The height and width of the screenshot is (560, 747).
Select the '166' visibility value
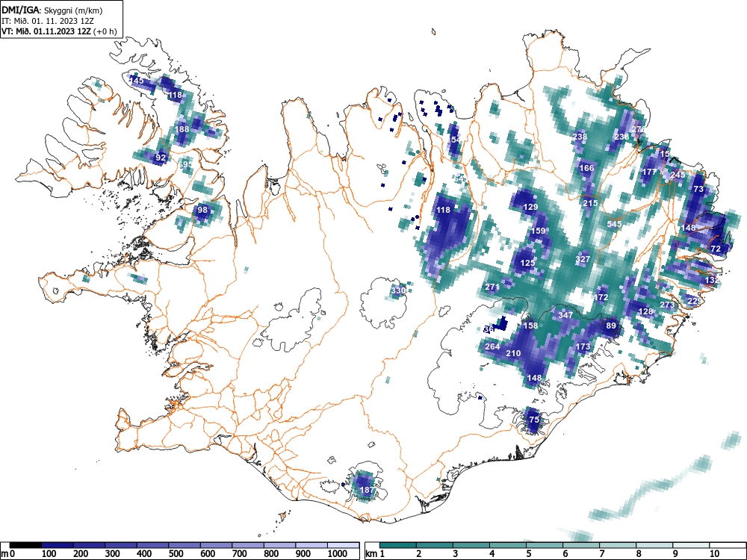tap(586, 168)
